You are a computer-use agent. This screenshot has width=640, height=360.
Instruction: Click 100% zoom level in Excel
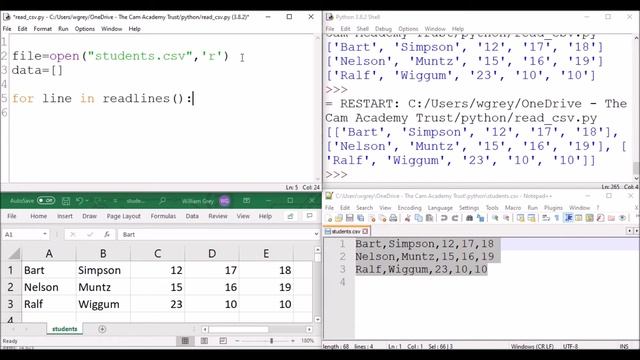tap(307, 340)
